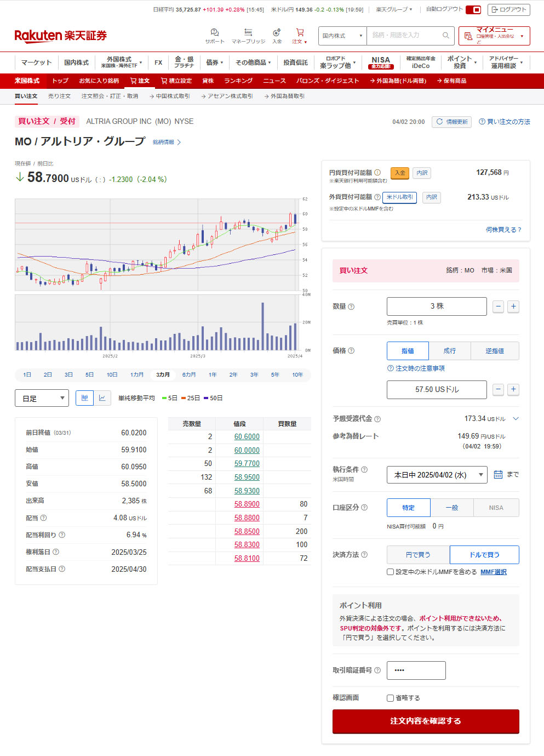Toggle the auto logout switch
Image resolution: width=544 pixels, height=756 pixels.
tap(473, 10)
